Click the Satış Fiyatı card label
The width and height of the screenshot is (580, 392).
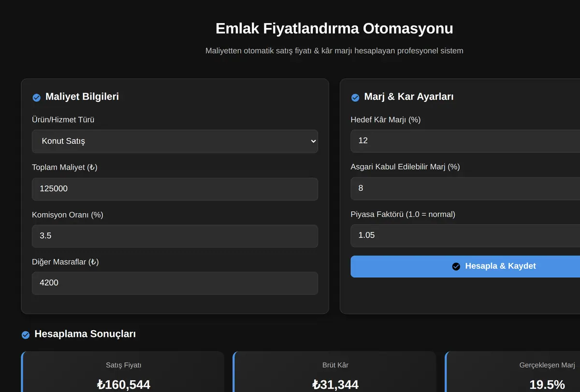coord(124,365)
